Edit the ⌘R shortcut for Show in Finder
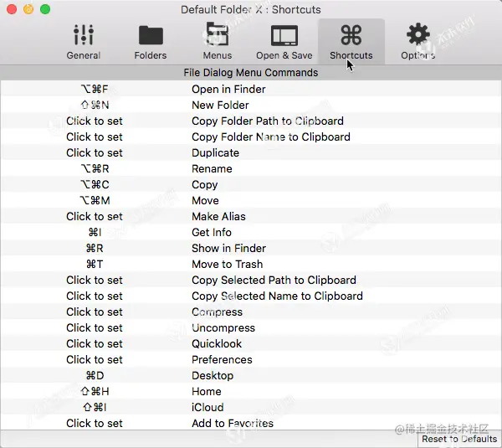Screen dimensions: 502x448 pos(95,249)
